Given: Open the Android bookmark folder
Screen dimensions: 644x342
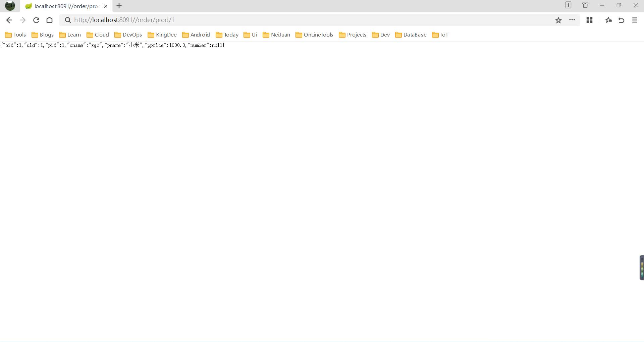Looking at the screenshot, I should point(196,35).
